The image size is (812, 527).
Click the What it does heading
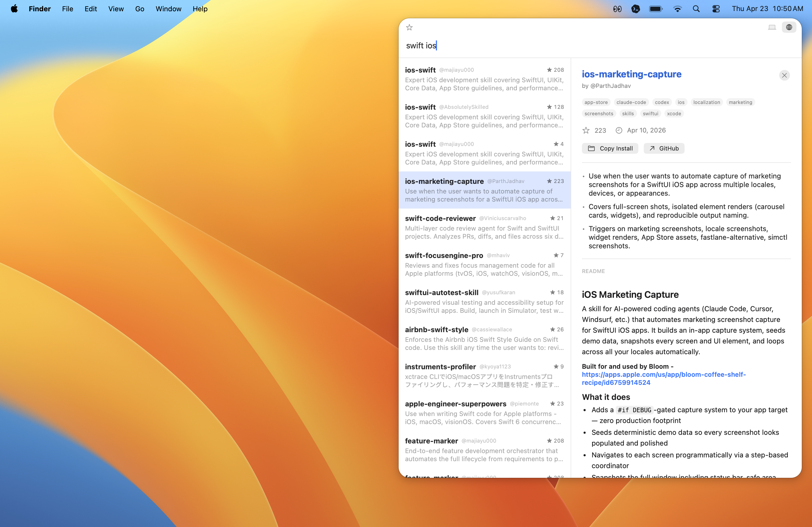click(606, 397)
